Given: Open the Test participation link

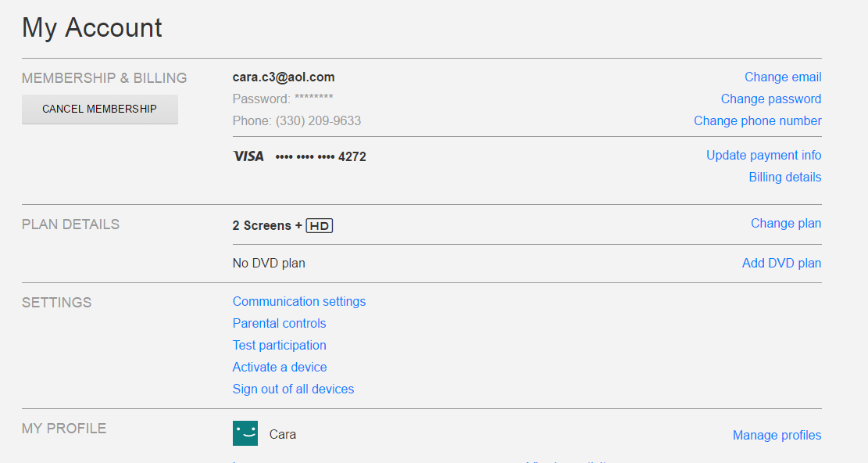Looking at the screenshot, I should 279,345.
